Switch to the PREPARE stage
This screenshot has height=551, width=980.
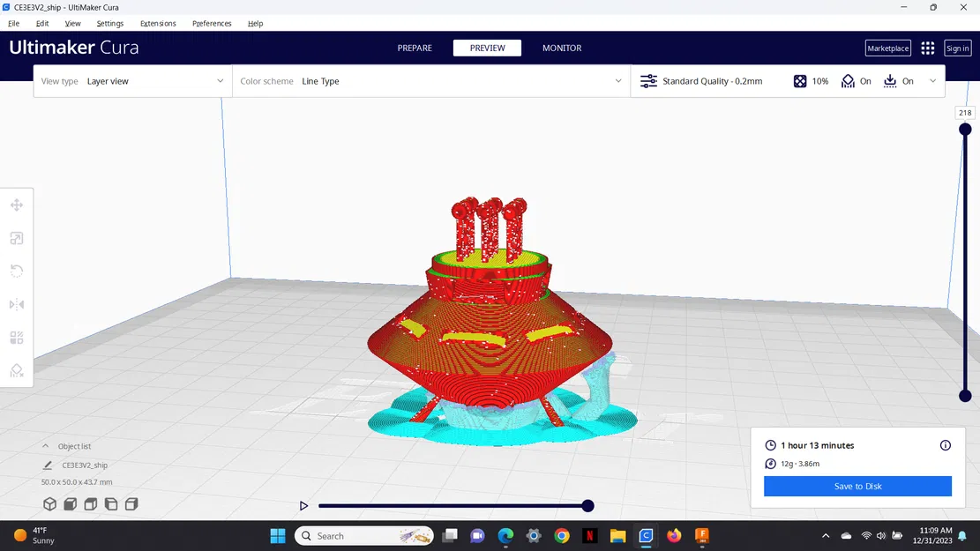415,48
